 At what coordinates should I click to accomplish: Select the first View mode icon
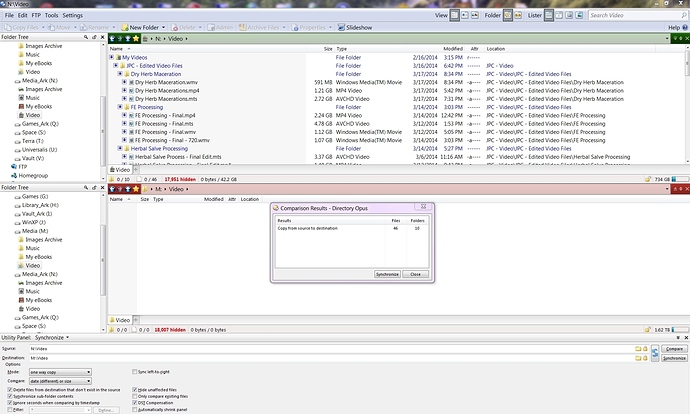pos(455,15)
